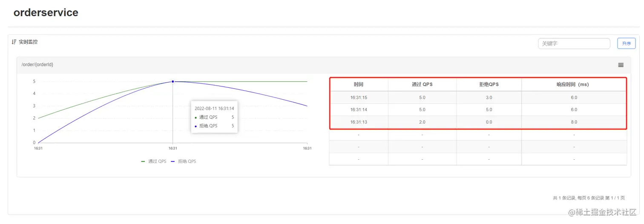Click the highlighted data point on chart

[x=172, y=81]
